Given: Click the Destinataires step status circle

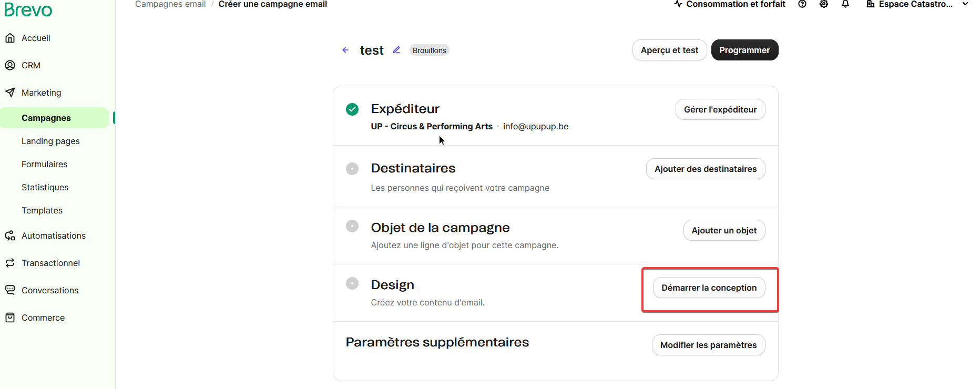Looking at the screenshot, I should coord(352,169).
